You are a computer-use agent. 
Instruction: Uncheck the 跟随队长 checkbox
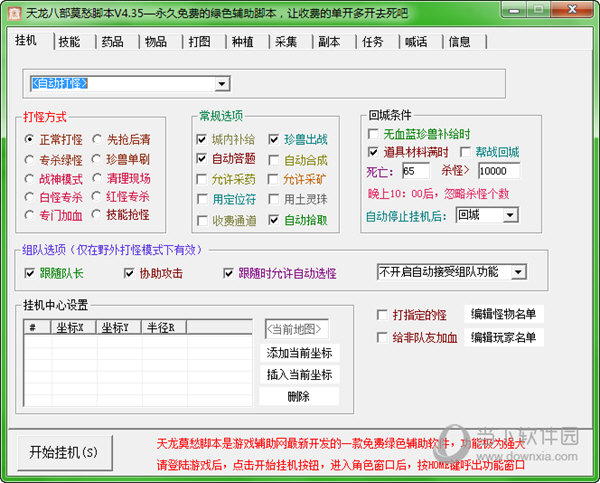coord(30,273)
